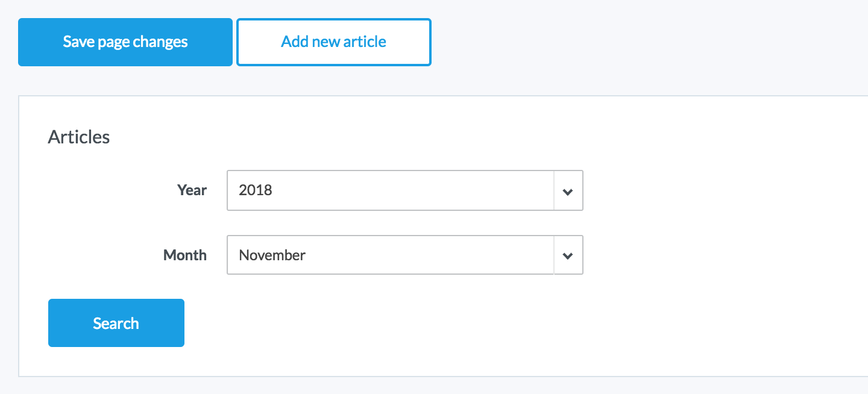
Task: Click the chevron arrow beside November
Action: (568, 255)
